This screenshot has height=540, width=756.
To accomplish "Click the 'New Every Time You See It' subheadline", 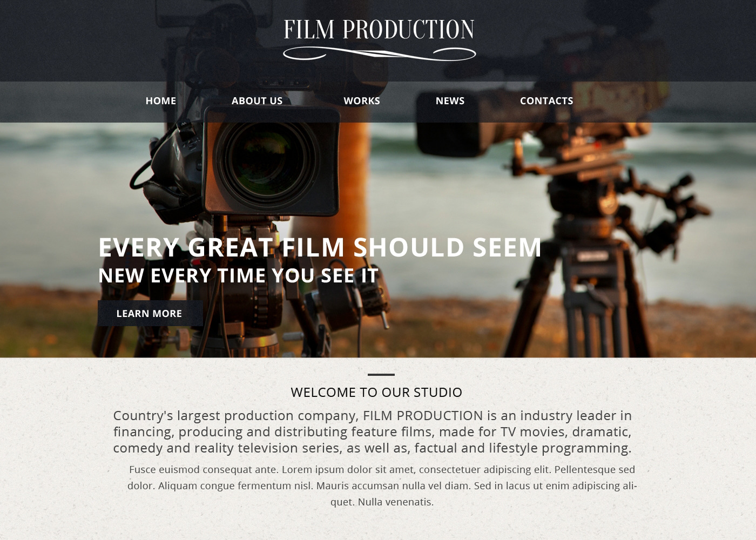I will pyautogui.click(x=238, y=275).
